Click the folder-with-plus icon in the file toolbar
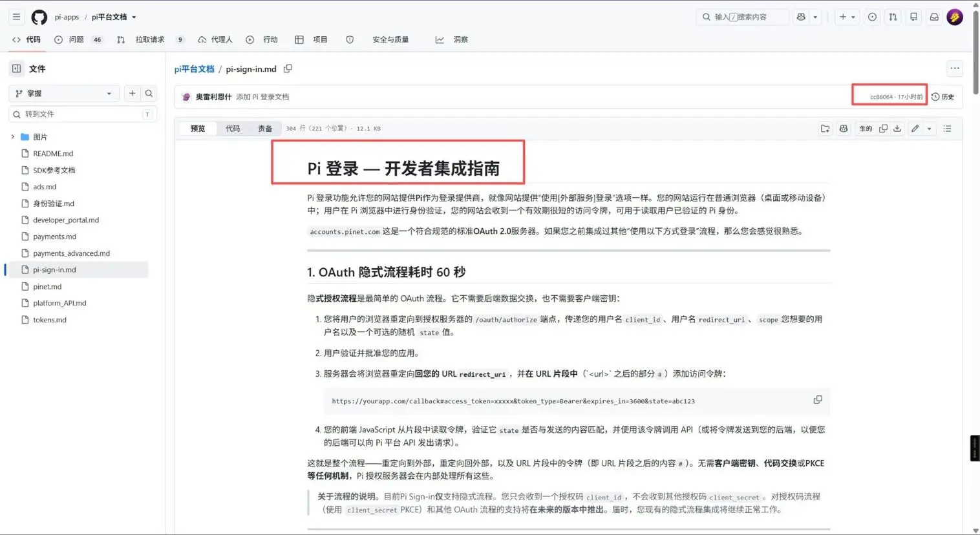The width and height of the screenshot is (980, 535). click(825, 129)
